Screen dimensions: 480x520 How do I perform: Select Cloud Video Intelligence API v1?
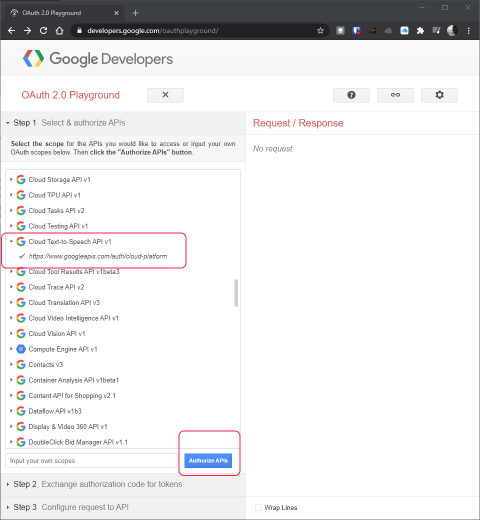73,318
